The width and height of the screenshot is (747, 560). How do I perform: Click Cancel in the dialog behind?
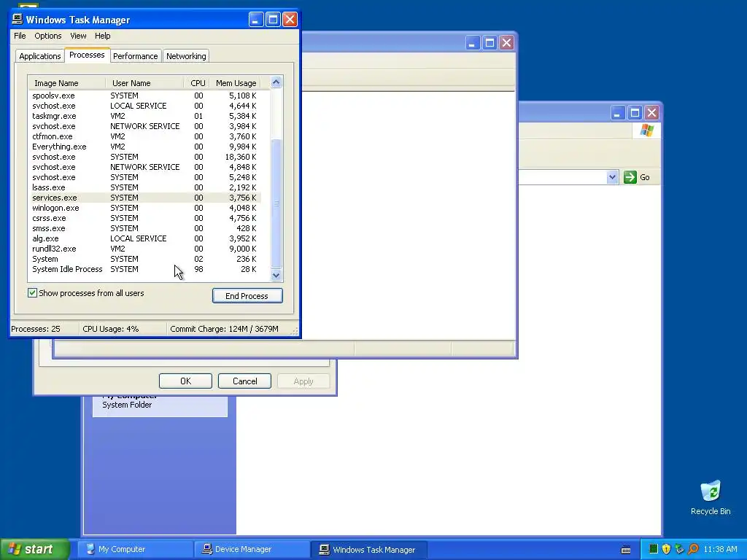pyautogui.click(x=244, y=381)
